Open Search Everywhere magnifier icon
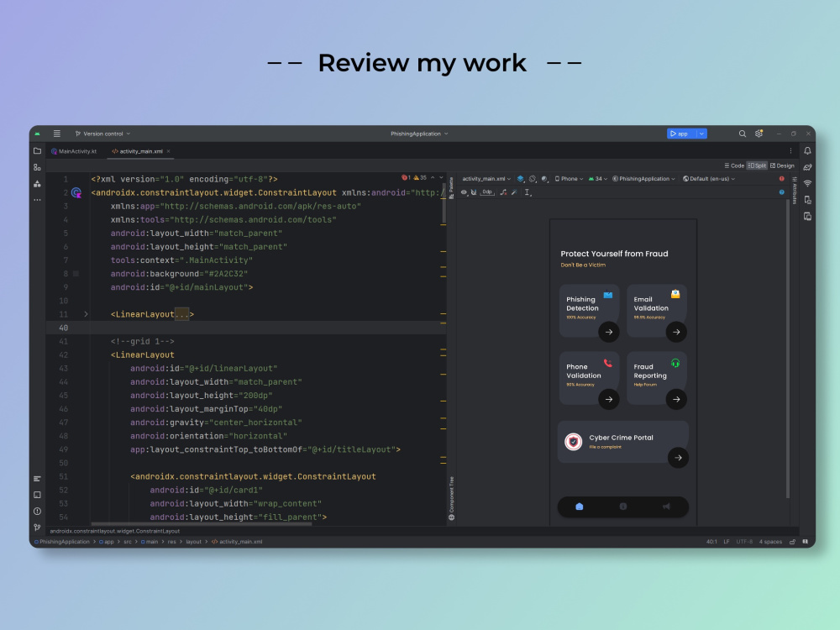 pyautogui.click(x=743, y=134)
